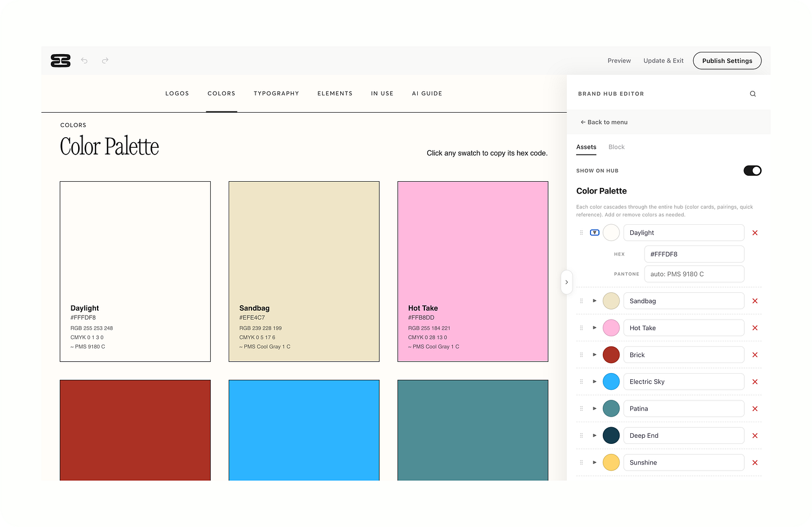Delete the Sunshine color
Image resolution: width=812 pixels, height=527 pixels.
point(755,463)
